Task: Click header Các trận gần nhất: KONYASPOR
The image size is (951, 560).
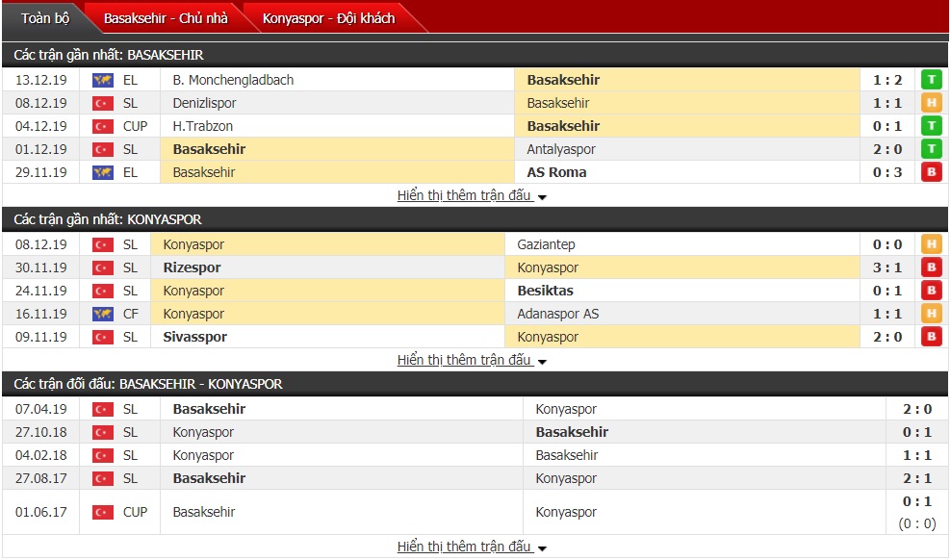Action: [108, 219]
